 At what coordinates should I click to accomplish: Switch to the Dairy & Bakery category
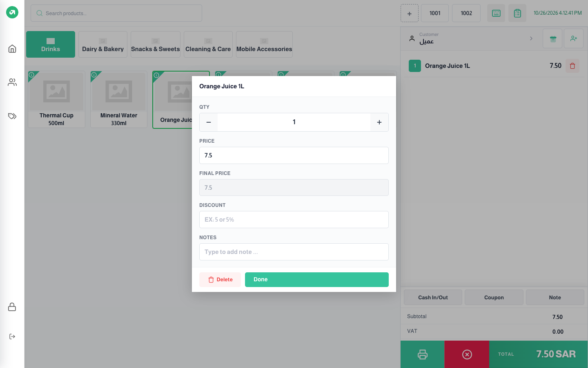coord(103,44)
